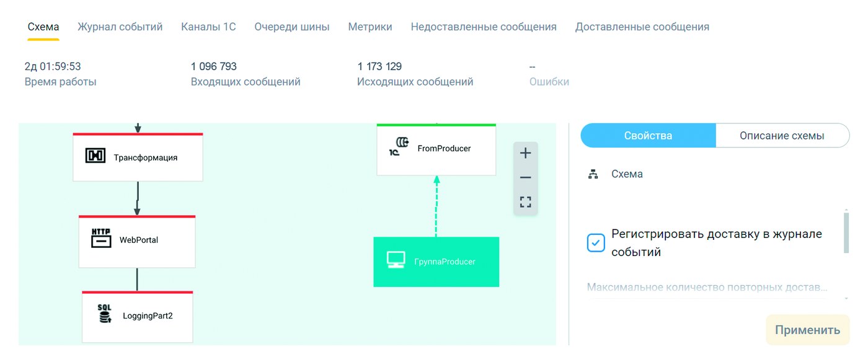Screen dimensions: 868x362
Task: Click the 1C icon on FromProducer node
Action: (x=399, y=146)
